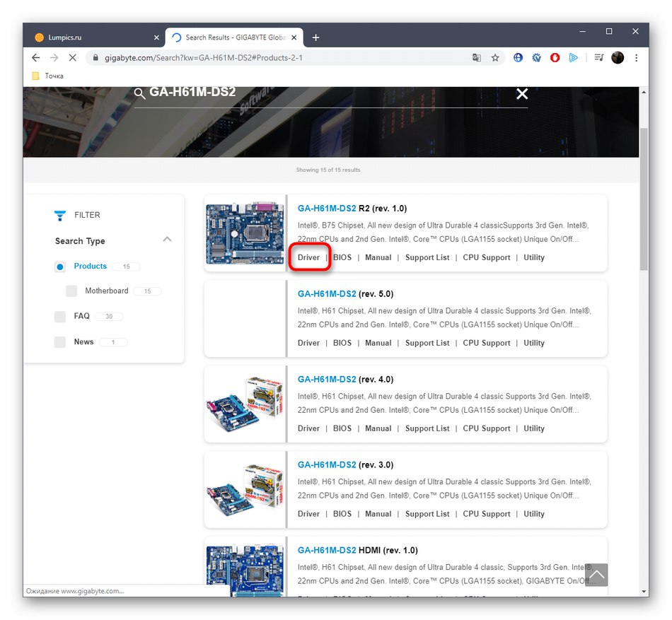
Task: Open the Chrome three-dot menu
Action: pos(636,57)
